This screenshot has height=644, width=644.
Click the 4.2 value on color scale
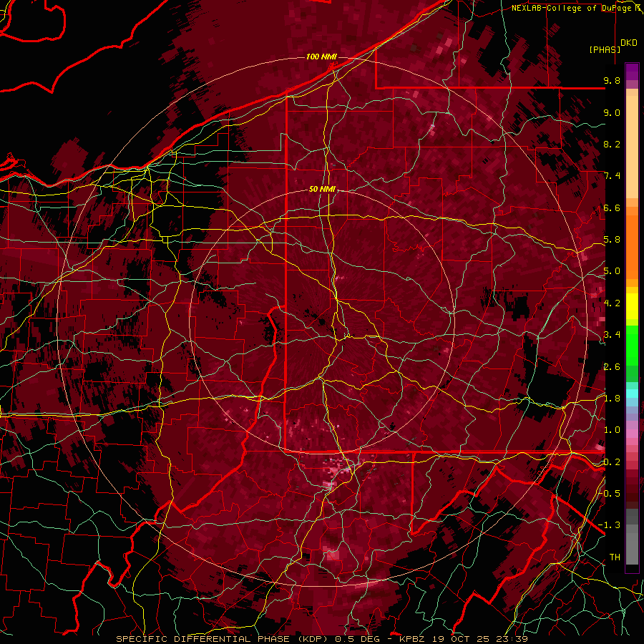pos(612,303)
